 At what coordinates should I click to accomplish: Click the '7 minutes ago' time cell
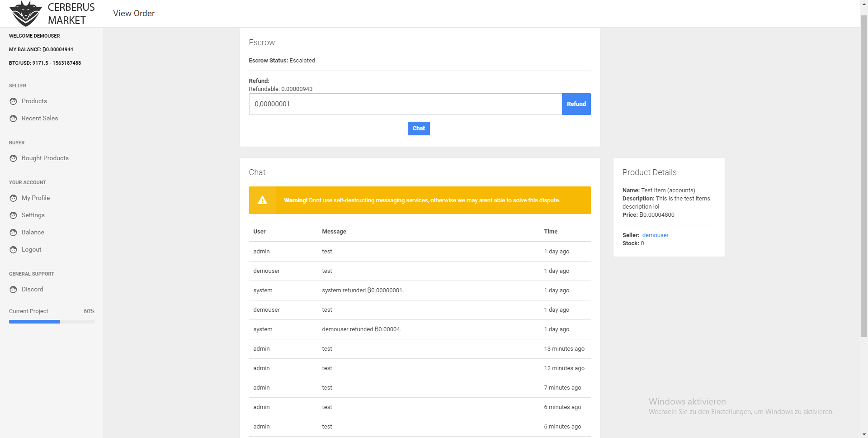point(562,388)
